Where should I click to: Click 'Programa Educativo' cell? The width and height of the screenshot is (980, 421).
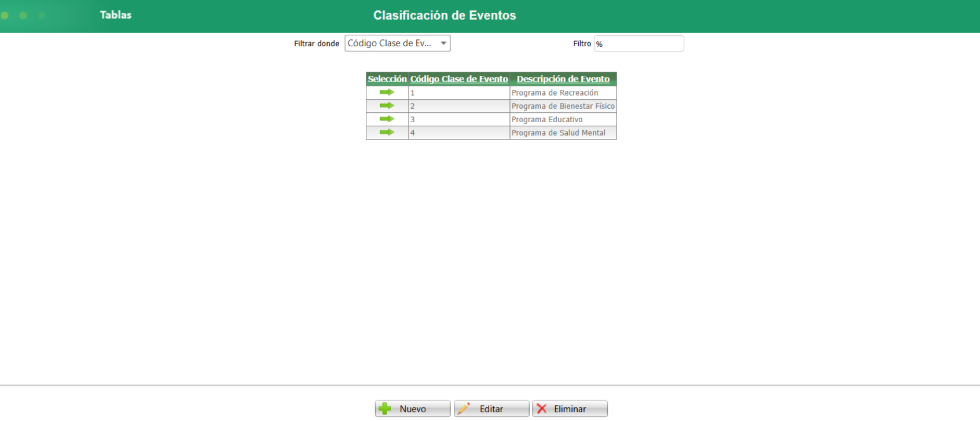563,119
